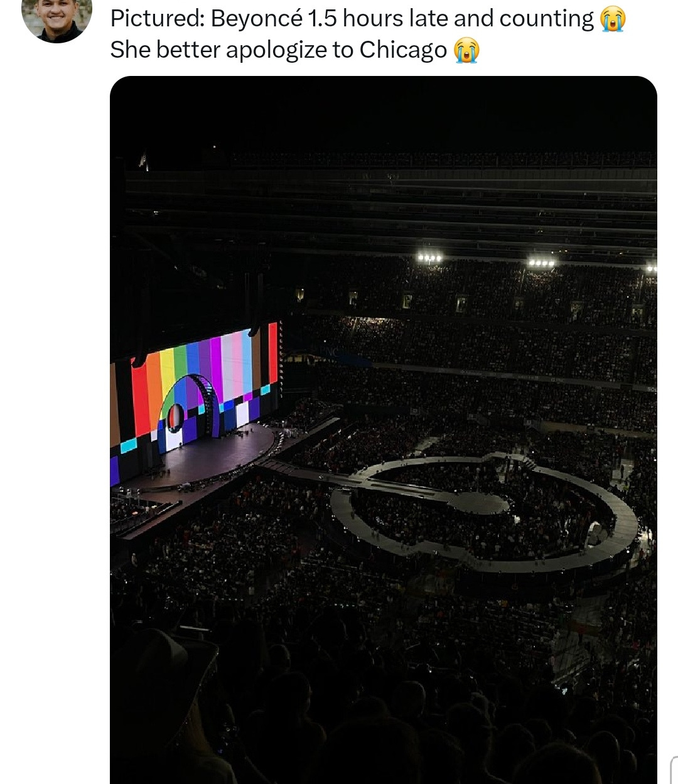This screenshot has width=678, height=784.
Task: Click the leftmost stadium floodlights in photo
Action: [430, 257]
